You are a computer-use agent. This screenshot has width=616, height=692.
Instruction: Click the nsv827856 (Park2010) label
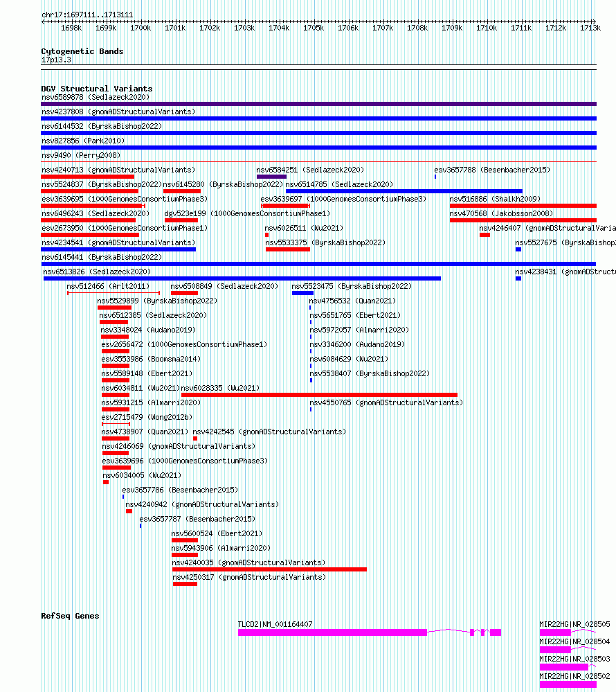pos(83,141)
